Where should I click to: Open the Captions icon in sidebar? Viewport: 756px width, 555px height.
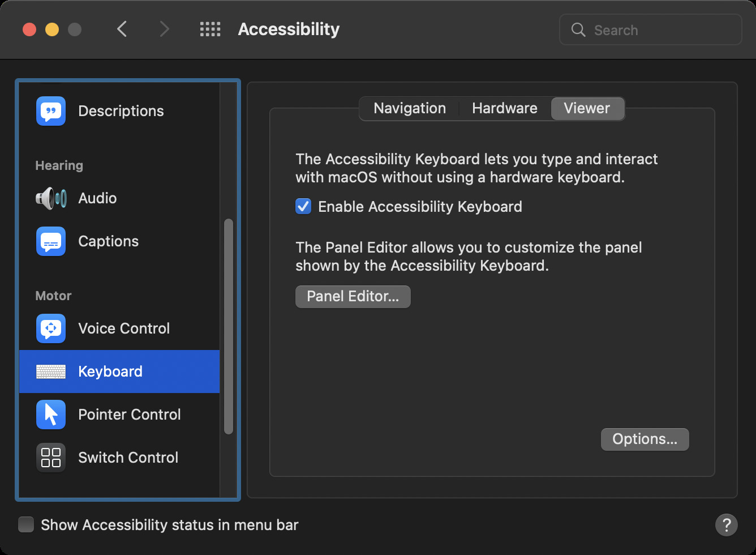(x=51, y=241)
